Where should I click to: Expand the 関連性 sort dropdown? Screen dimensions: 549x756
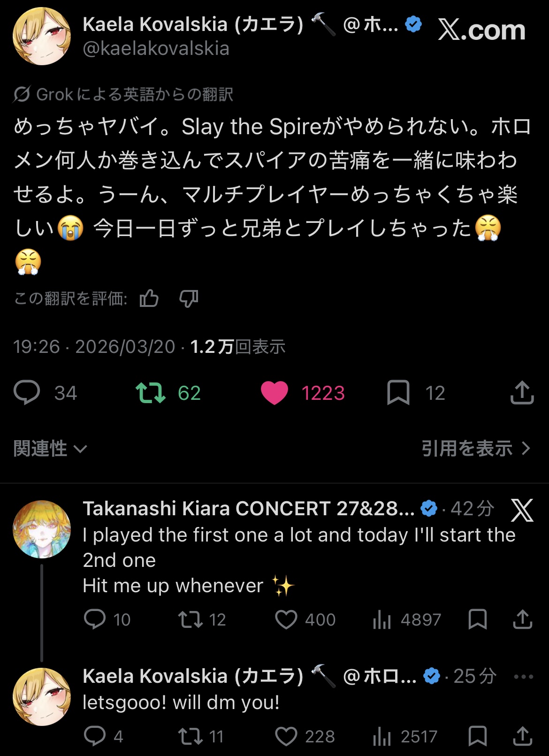(x=50, y=449)
